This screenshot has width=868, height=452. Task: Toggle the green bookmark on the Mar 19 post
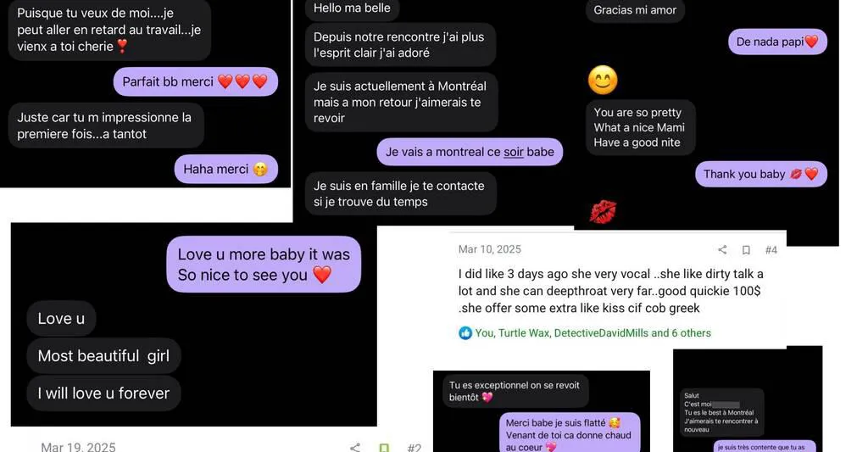click(x=384, y=448)
